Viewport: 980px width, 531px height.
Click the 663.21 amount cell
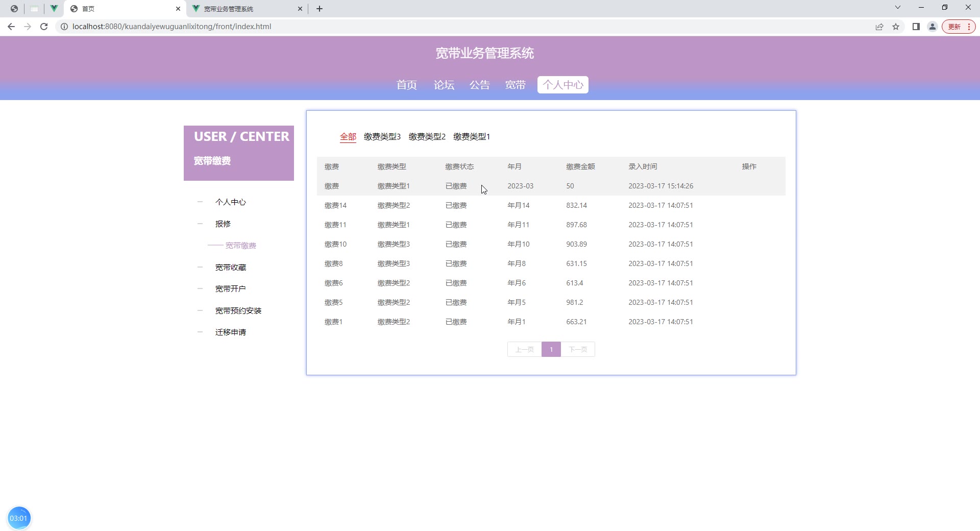(x=576, y=322)
